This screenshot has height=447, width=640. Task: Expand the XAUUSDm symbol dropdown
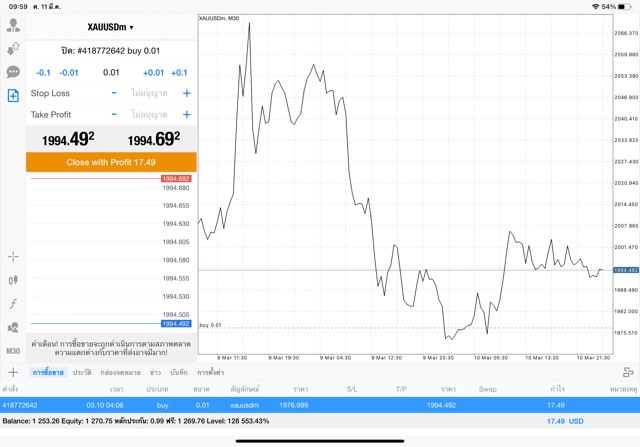pos(110,27)
